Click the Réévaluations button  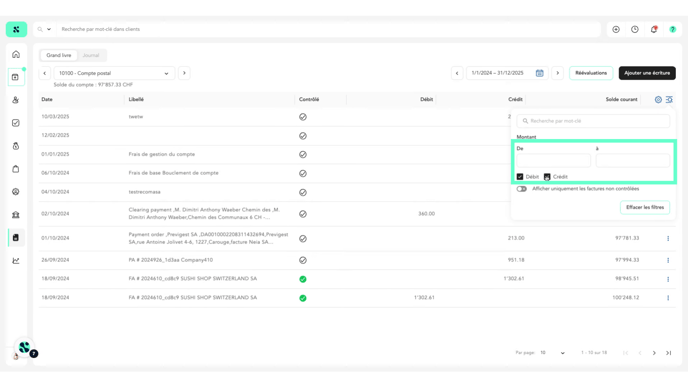pos(591,73)
